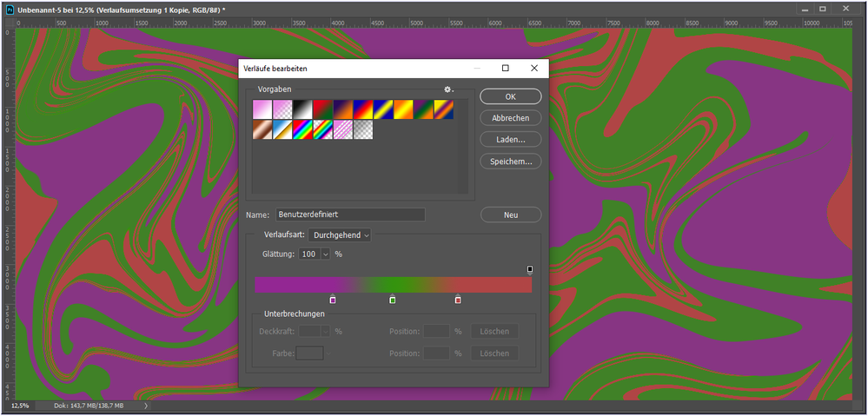The width and height of the screenshot is (868, 416).
Task: Click the 12,5% zoom field in status bar
Action: coord(20,406)
